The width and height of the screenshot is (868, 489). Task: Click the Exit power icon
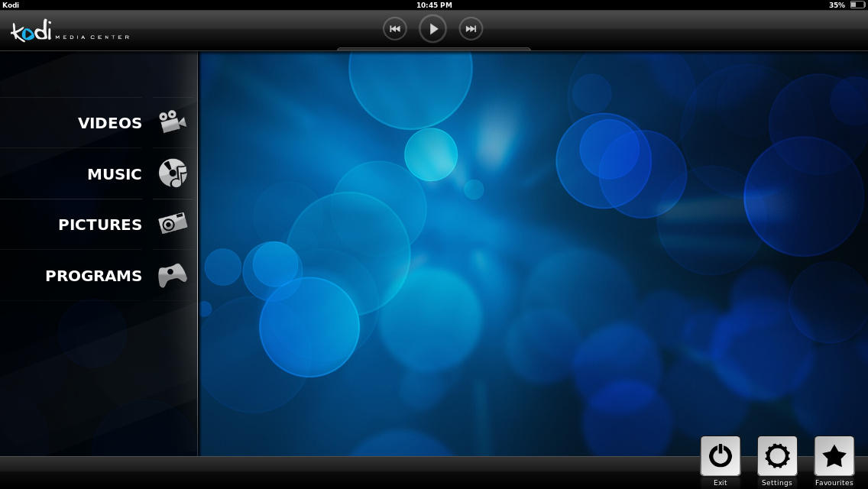pyautogui.click(x=721, y=456)
